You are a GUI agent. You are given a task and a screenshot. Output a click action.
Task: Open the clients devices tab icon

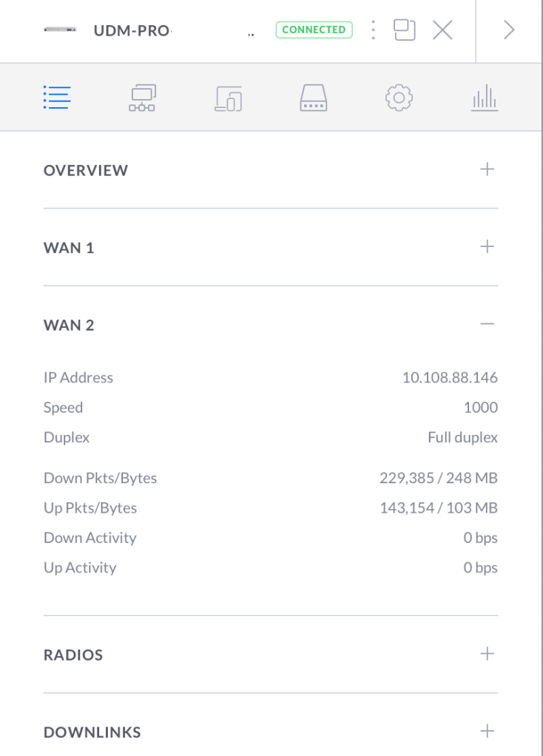pyautogui.click(x=229, y=98)
